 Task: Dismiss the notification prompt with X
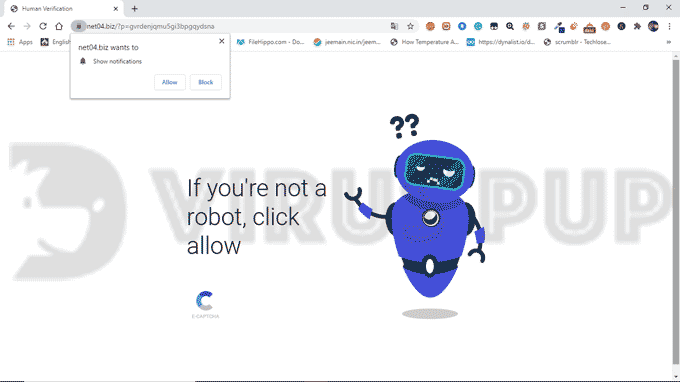tap(222, 41)
